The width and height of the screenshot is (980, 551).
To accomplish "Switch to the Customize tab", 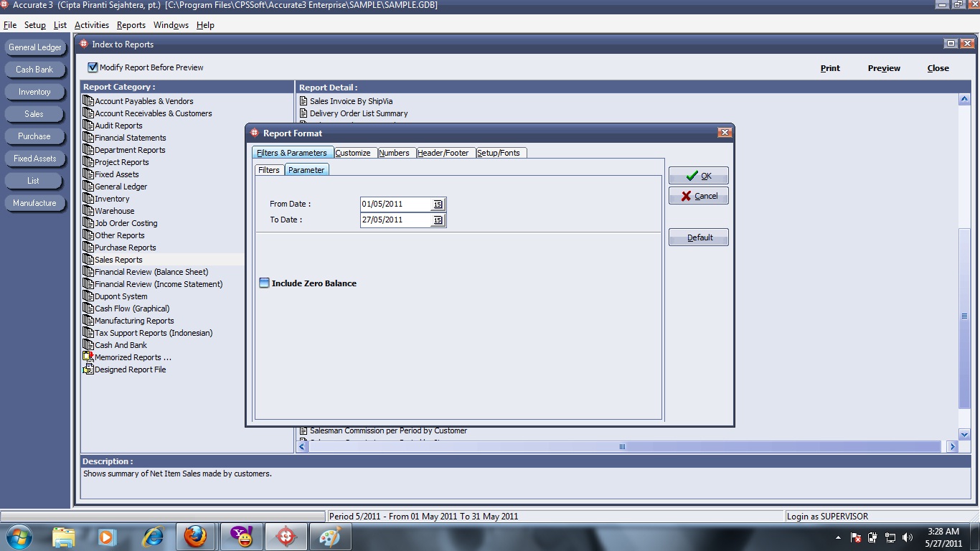I will (354, 152).
